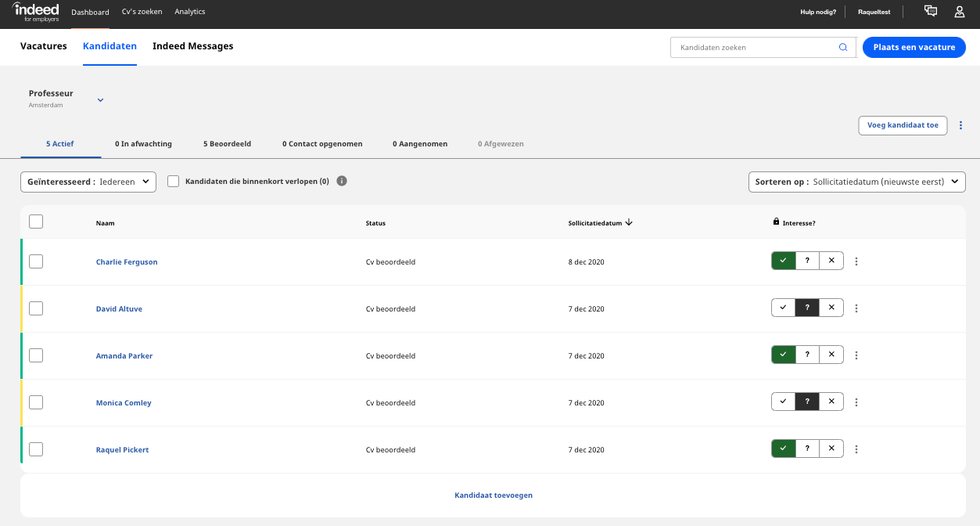The height and width of the screenshot is (526, 980).
Task: Open more options for Amanda Parker row
Action: coord(856,355)
